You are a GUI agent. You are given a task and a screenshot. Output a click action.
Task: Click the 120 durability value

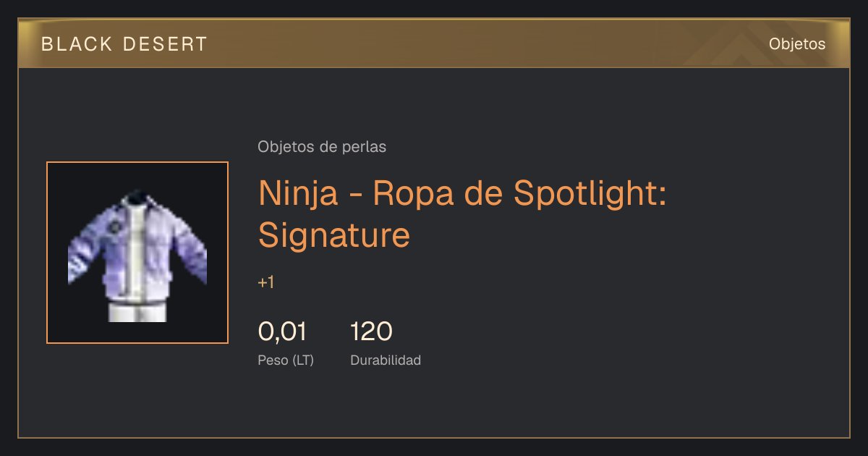371,332
